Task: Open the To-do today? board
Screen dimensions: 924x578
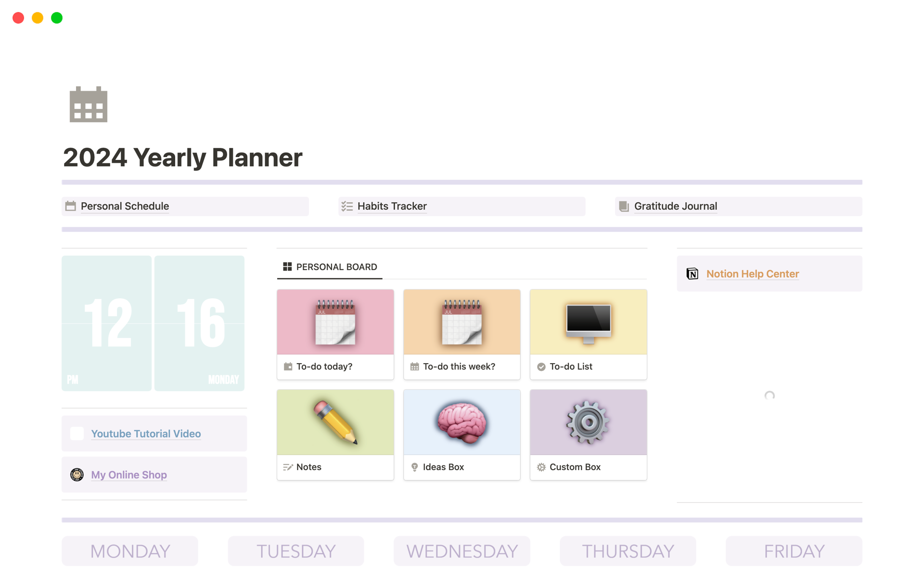Action: point(335,333)
